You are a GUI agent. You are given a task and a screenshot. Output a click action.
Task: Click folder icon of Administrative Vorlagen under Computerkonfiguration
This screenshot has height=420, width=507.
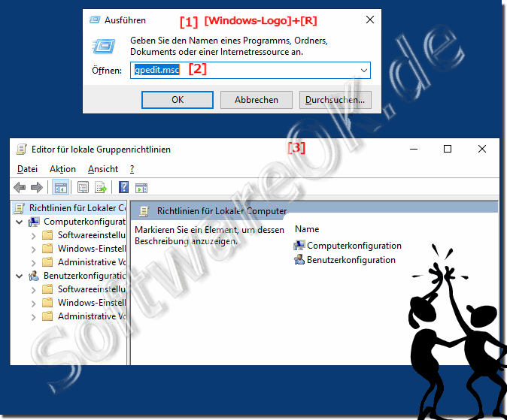tap(47, 262)
